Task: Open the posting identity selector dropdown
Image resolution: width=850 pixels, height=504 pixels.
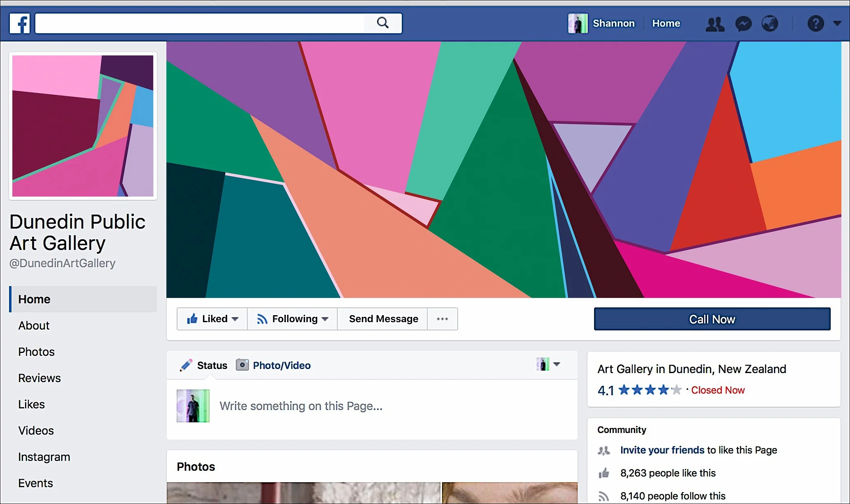Action: tap(548, 364)
